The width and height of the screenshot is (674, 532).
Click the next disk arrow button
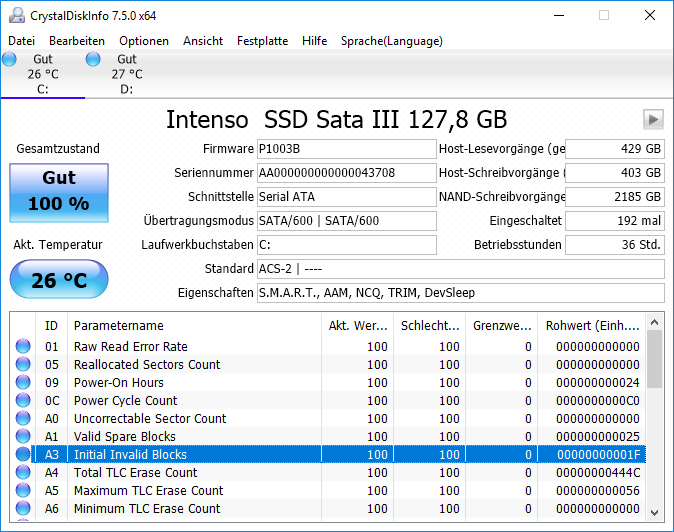click(653, 119)
